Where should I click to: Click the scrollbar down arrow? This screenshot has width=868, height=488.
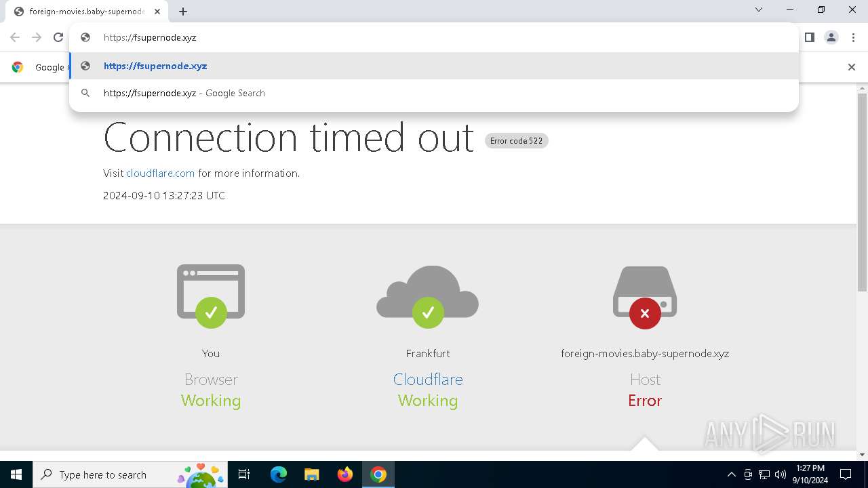(862, 455)
